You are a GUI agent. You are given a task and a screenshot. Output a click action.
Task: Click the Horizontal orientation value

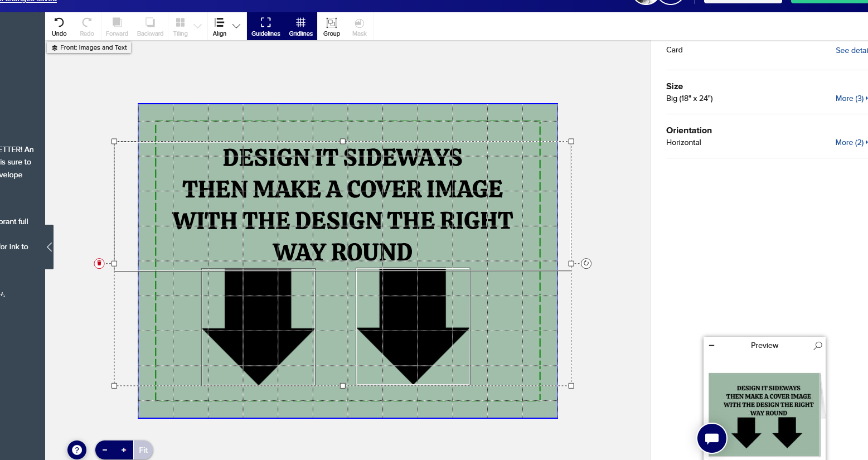click(x=683, y=142)
